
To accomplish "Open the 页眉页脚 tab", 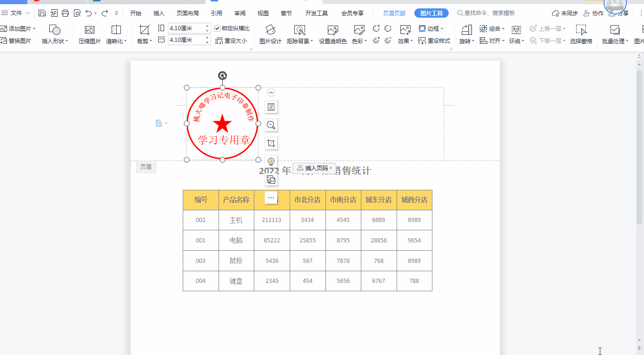I will (394, 13).
